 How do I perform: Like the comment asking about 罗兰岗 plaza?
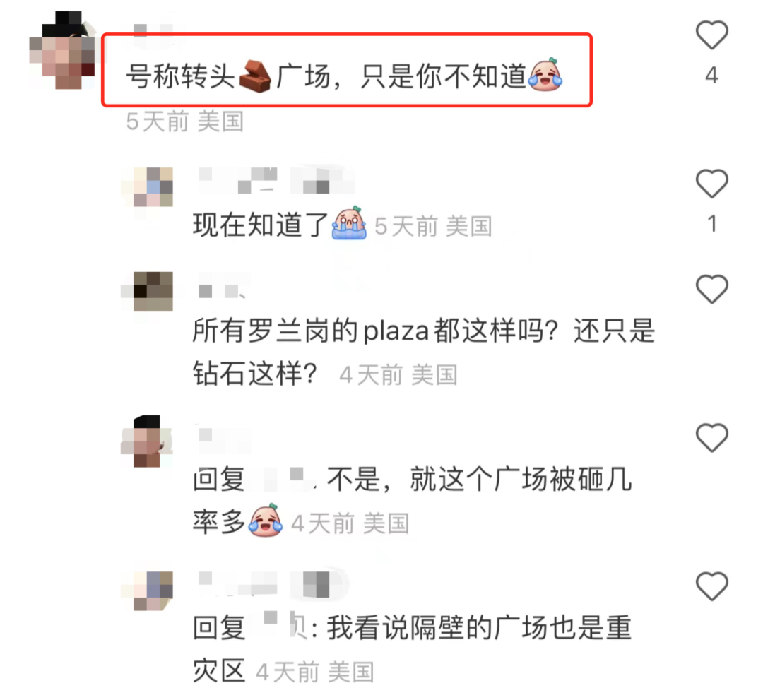[712, 289]
